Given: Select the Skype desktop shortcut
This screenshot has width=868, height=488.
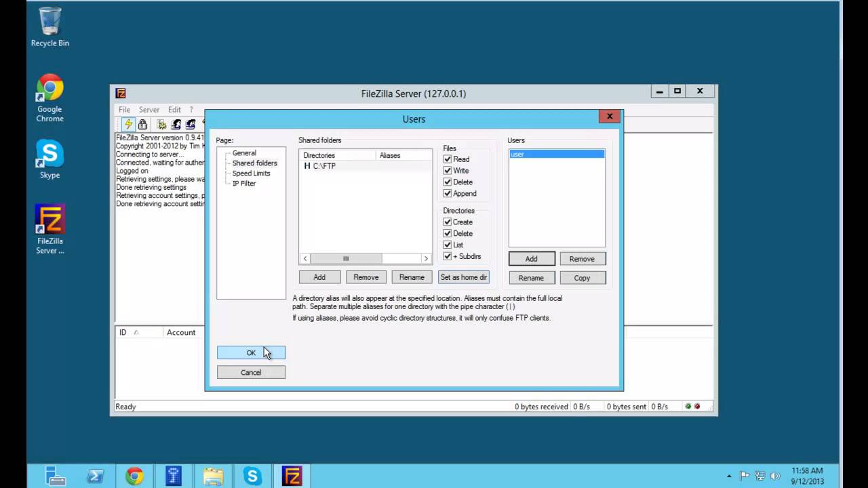Looking at the screenshot, I should click(50, 159).
